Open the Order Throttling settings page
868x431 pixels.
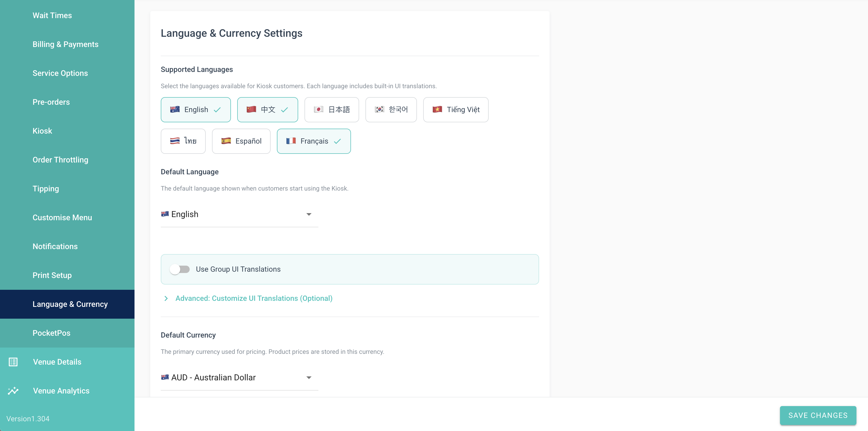pyautogui.click(x=60, y=160)
